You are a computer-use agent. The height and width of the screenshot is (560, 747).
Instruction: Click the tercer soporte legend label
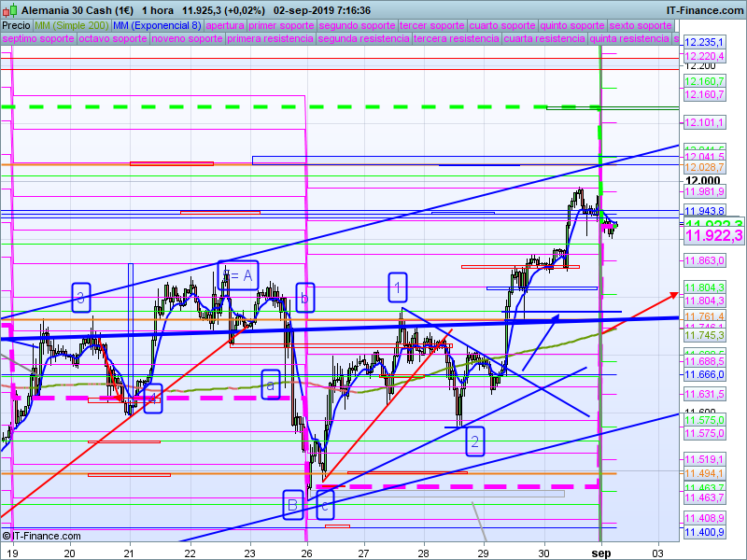(x=432, y=25)
